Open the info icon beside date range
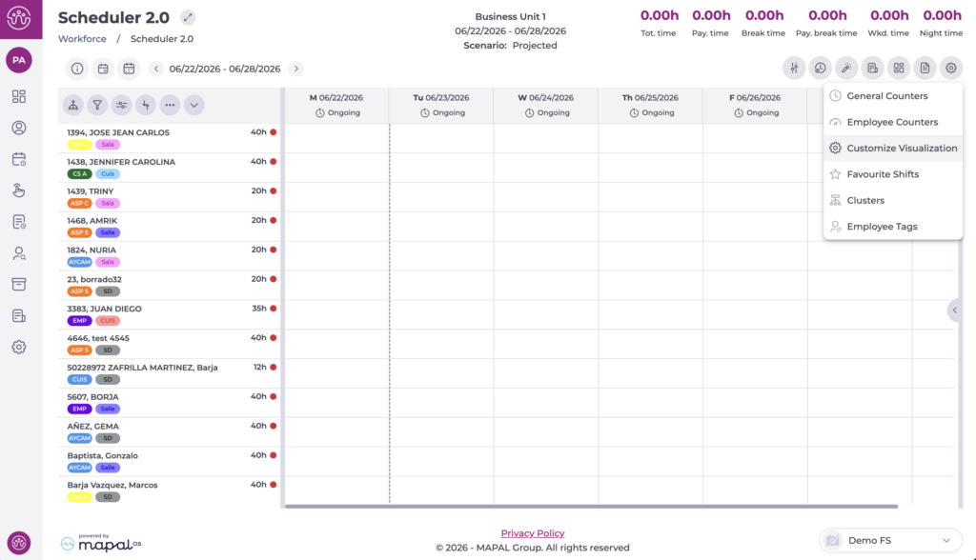This screenshot has width=976, height=560. (77, 69)
